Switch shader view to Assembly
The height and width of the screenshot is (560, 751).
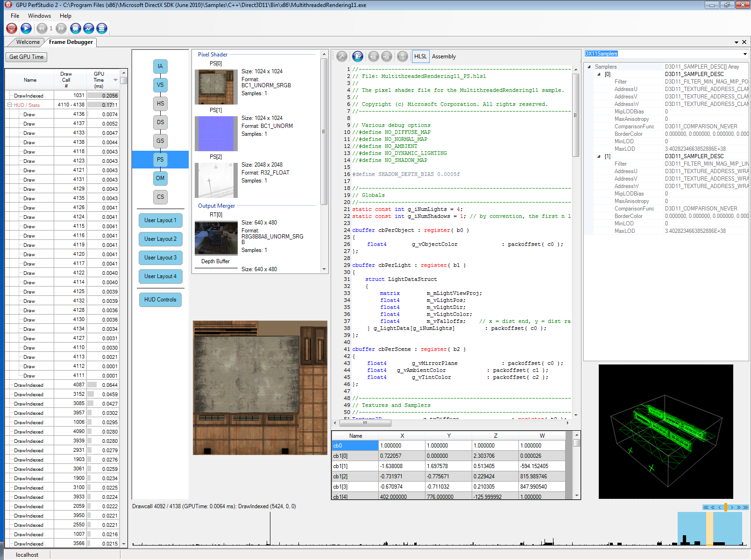[x=444, y=56]
